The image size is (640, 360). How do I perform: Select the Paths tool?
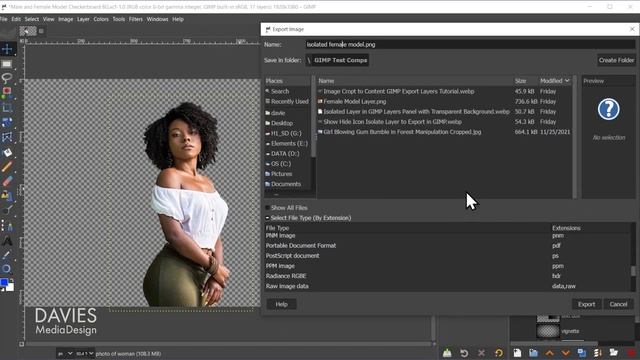coord(7,226)
